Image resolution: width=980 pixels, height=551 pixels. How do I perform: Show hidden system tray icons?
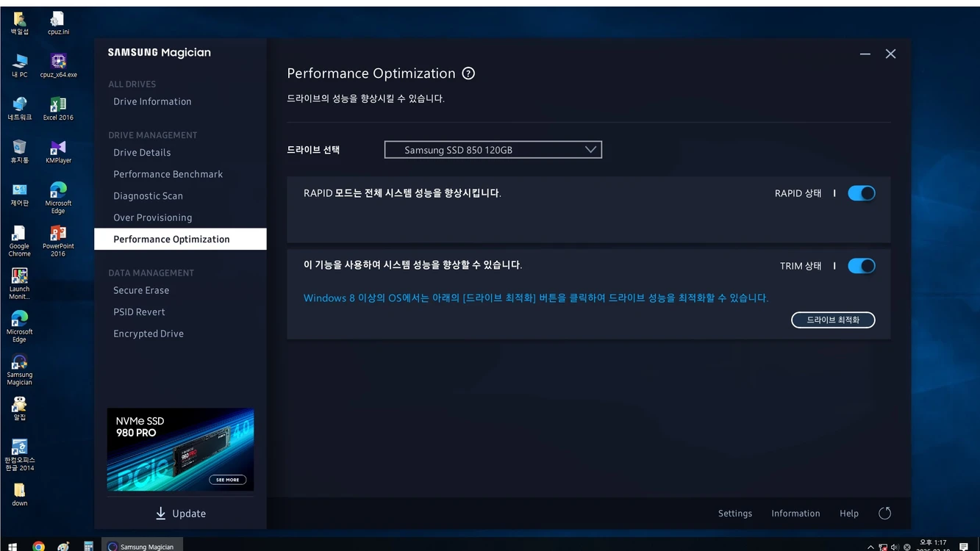(870, 547)
